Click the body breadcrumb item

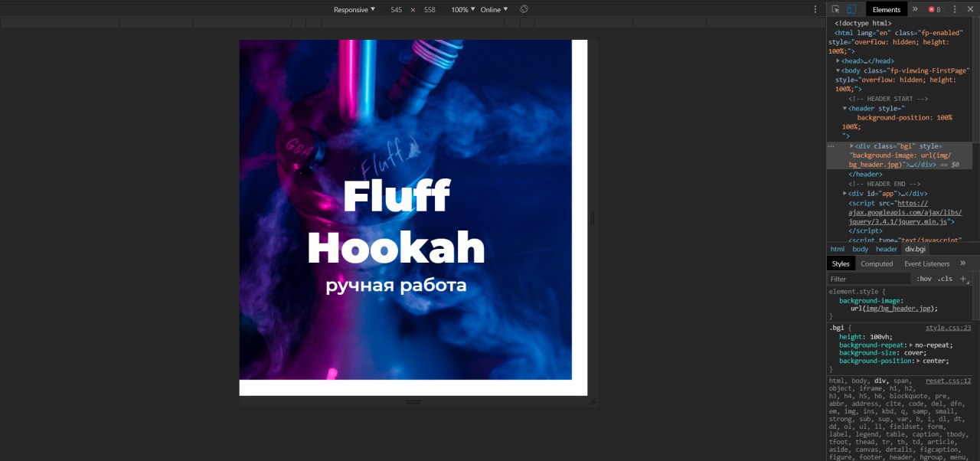pyautogui.click(x=861, y=249)
